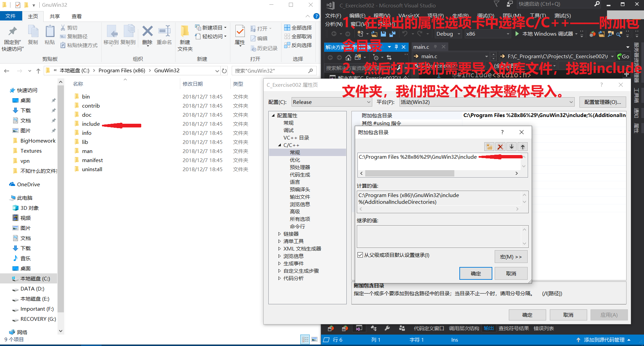
Task: Click Pin to Quick Access icon in Explorer
Action: 12,32
